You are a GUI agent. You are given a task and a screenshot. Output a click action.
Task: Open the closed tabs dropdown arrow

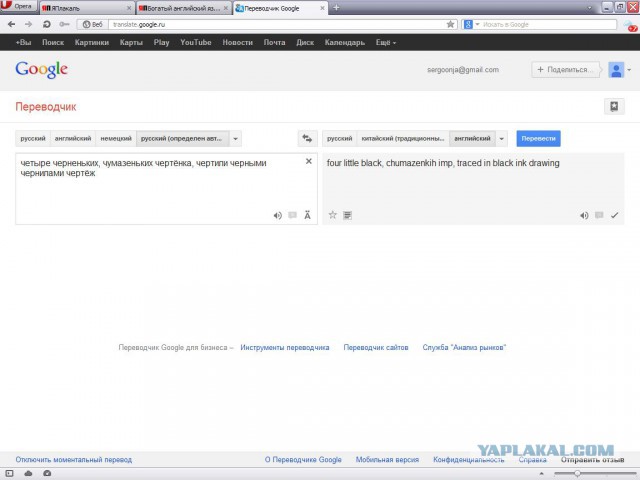(x=589, y=8)
